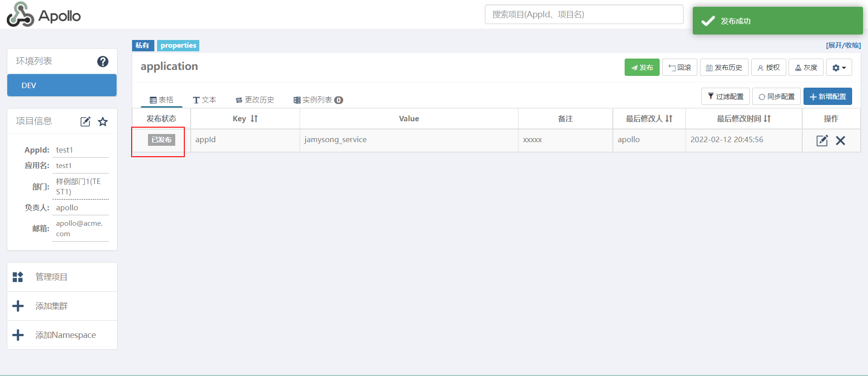Click the properties format badge
Viewport: 868px width, 377px height.
coord(178,45)
